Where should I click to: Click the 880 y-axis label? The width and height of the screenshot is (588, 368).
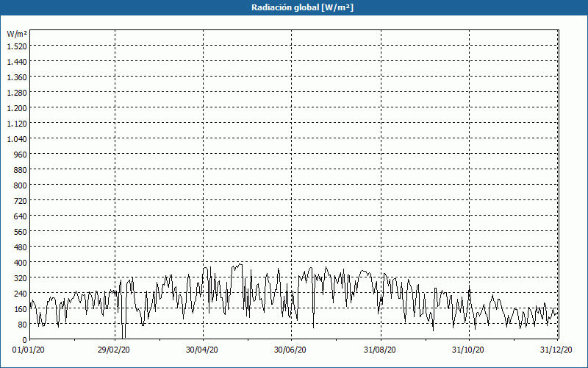pyautogui.click(x=21, y=170)
